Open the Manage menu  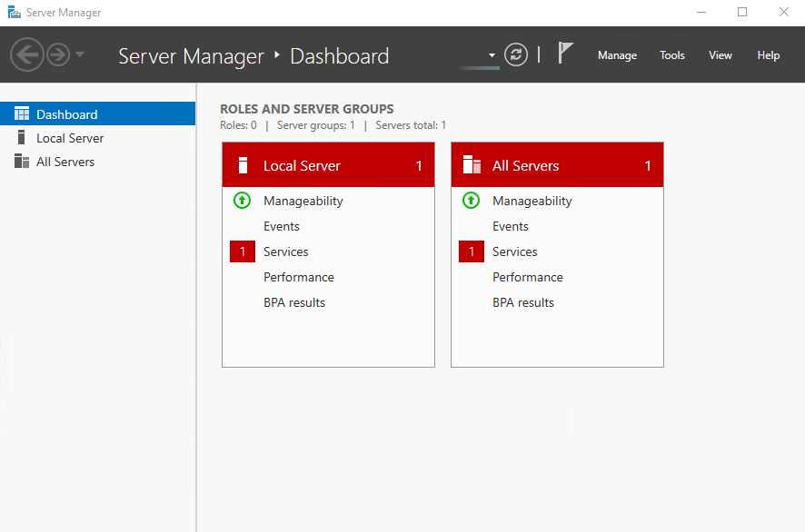pos(617,55)
